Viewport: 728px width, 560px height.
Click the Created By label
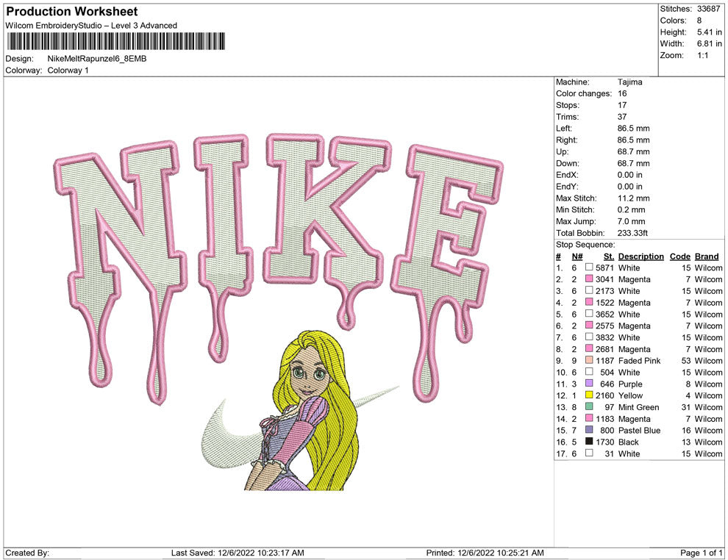click(27, 553)
